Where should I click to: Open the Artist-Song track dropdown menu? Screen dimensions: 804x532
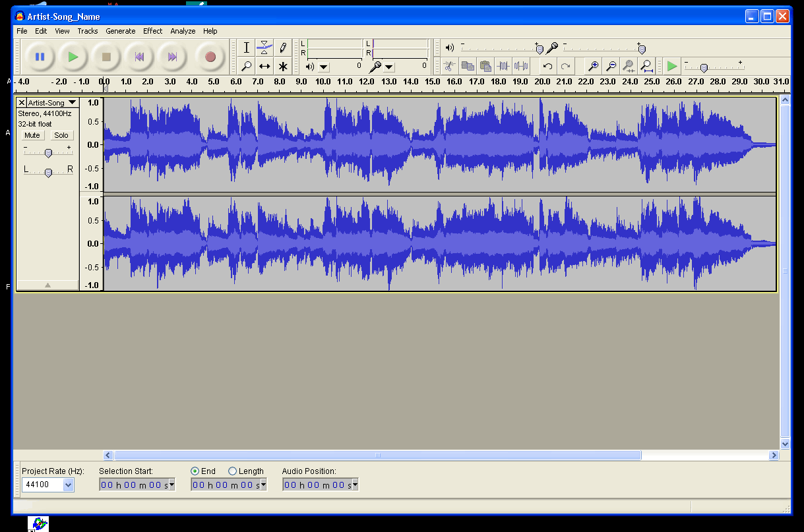click(72, 103)
